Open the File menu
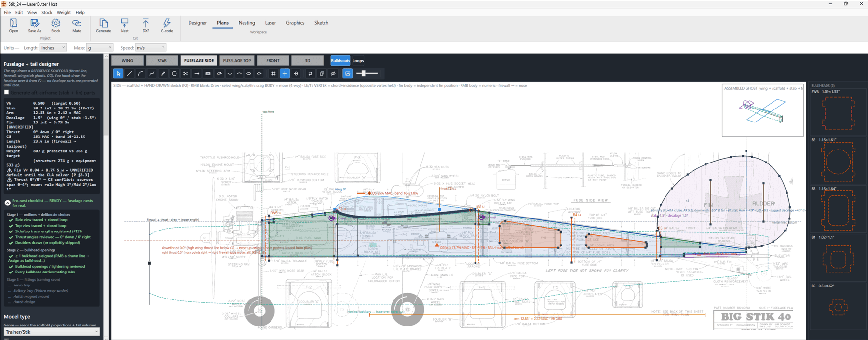The height and width of the screenshot is (340, 868). coord(7,12)
